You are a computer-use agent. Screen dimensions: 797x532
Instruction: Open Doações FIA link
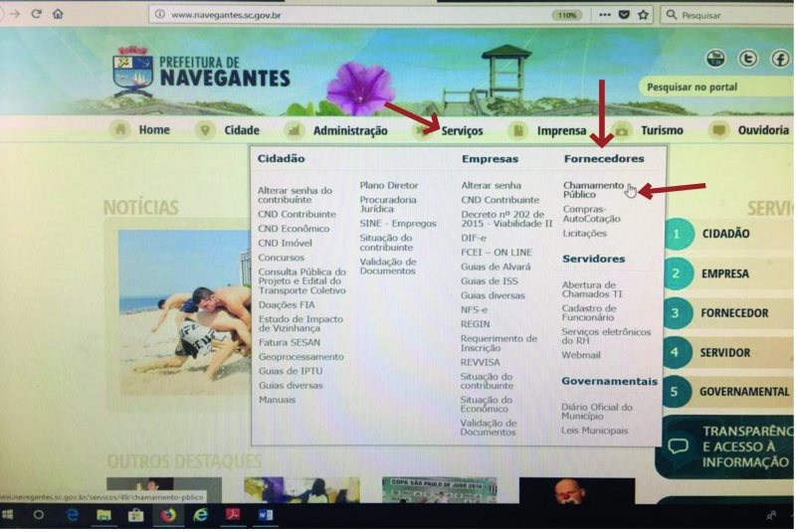pos(287,305)
